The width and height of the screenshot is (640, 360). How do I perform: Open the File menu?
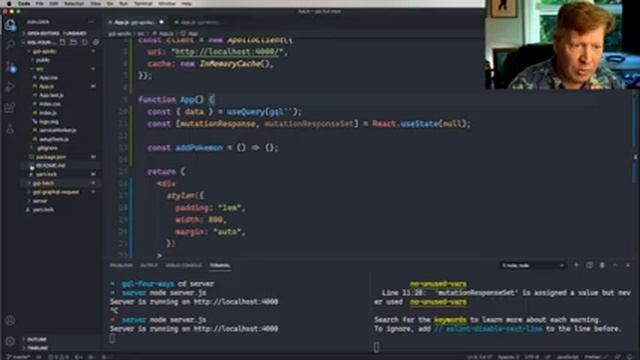pyautogui.click(x=40, y=3)
